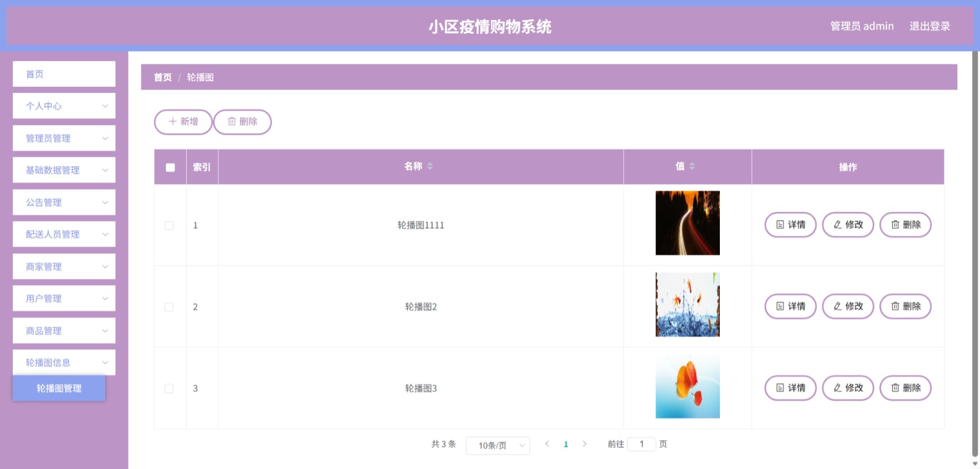Expand the 基础数据管理 sidebar menu
980x469 pixels.
click(x=64, y=170)
